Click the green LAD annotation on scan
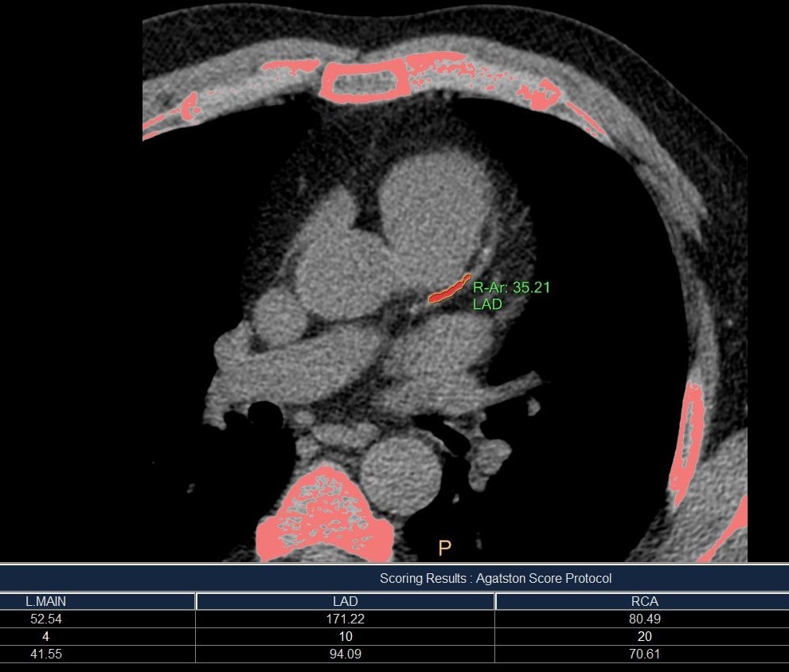This screenshot has width=789, height=672. (487, 303)
